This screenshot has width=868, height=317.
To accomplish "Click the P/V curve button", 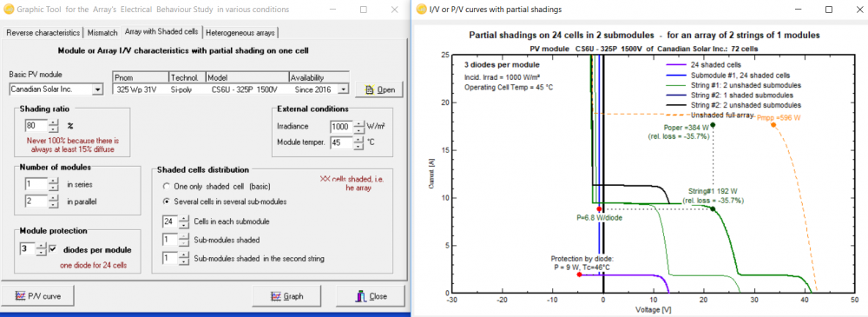I will (37, 296).
